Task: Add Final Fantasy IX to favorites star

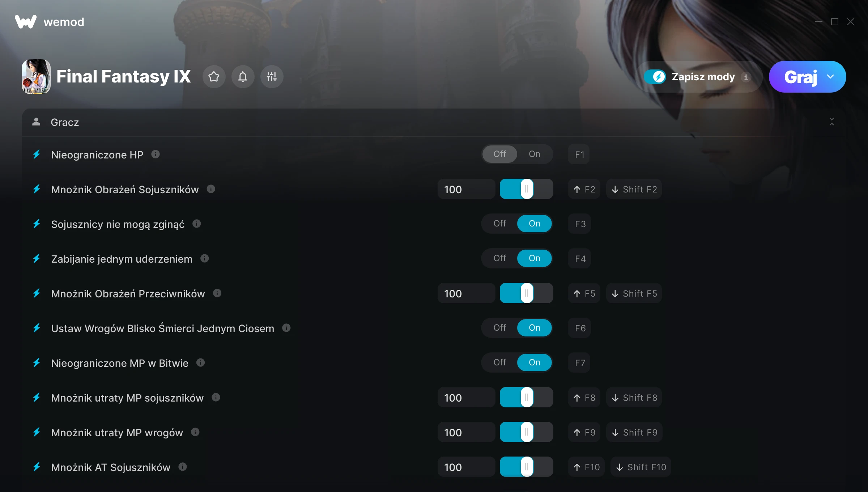Action: tap(214, 77)
